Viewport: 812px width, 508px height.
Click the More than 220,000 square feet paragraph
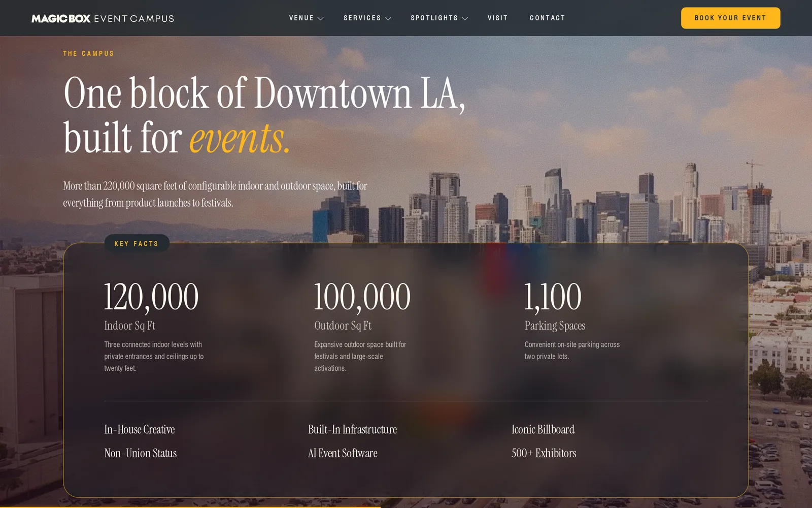[x=215, y=194]
